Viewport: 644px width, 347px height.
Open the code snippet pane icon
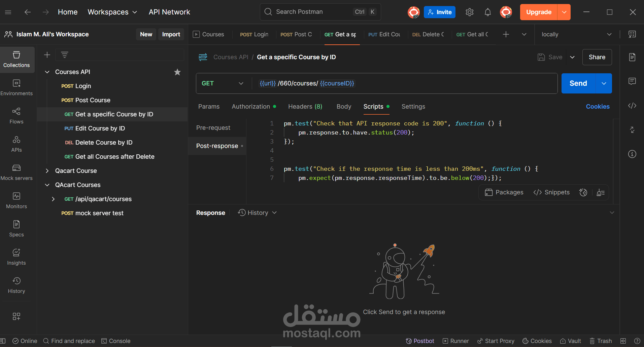pos(632,106)
